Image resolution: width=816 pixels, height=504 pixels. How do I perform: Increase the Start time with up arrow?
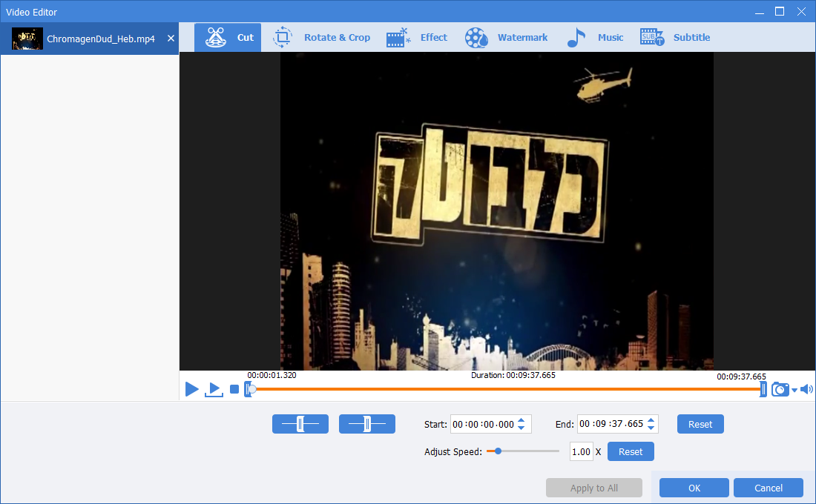click(x=521, y=420)
